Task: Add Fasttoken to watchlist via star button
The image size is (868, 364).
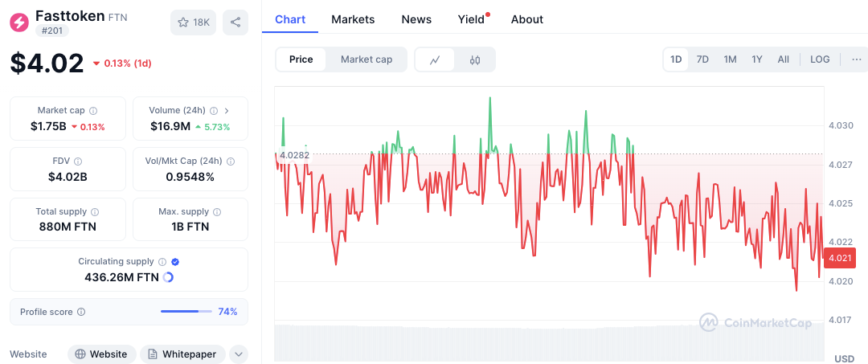Action: click(x=193, y=22)
